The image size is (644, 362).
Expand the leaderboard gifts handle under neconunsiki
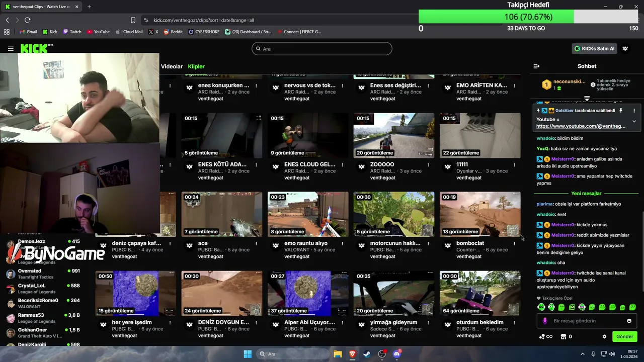click(x=587, y=99)
